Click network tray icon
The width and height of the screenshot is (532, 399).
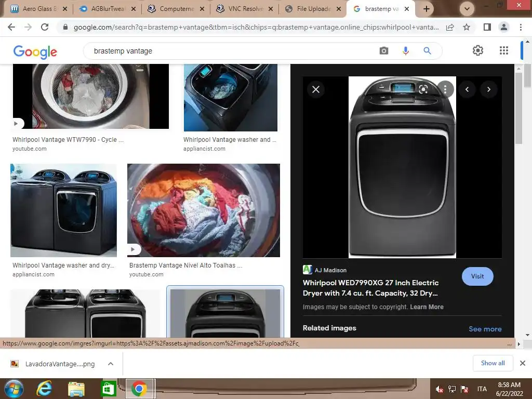pyautogui.click(x=451, y=389)
